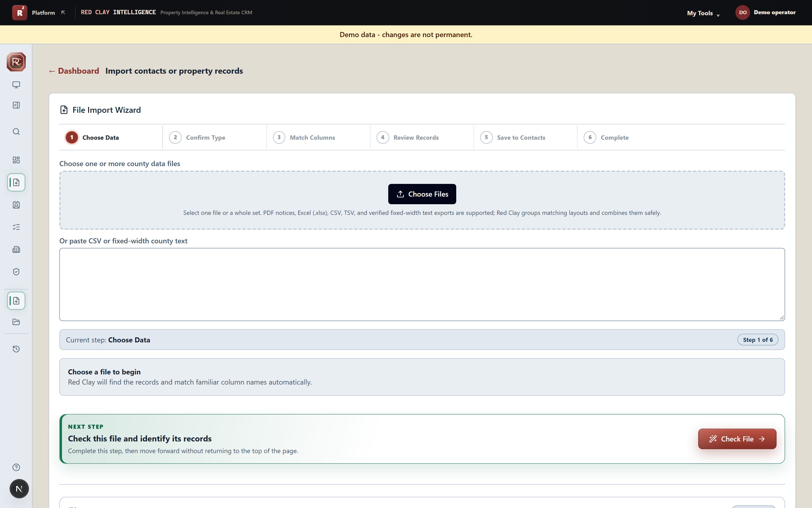Screen dimensions: 812x508
Task: Click the 'Or paste CSV or fixed-width county text' label
Action: [124, 241]
